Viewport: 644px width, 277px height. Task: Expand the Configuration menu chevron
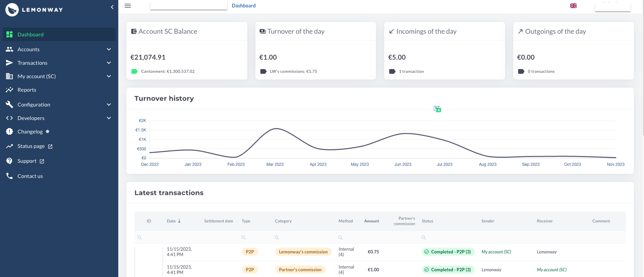(109, 104)
